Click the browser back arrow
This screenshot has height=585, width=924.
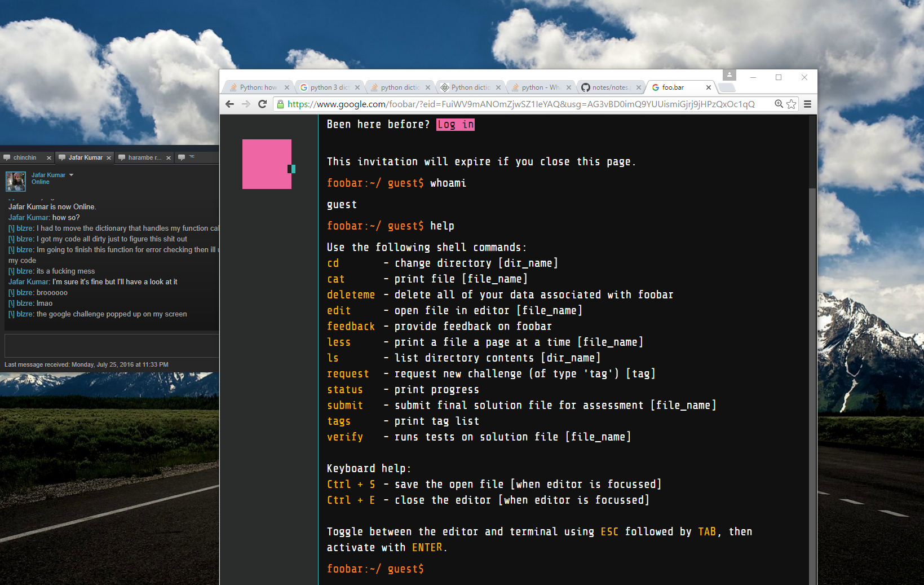coord(229,104)
